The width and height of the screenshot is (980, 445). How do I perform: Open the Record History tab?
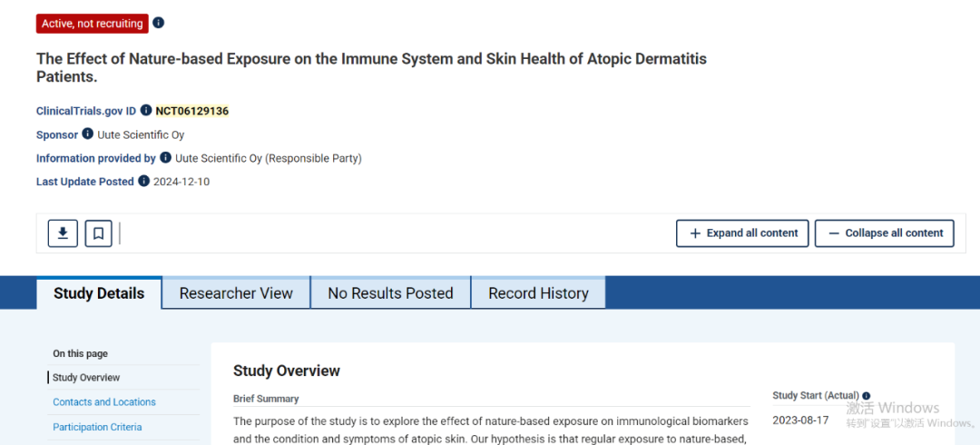pyautogui.click(x=538, y=293)
